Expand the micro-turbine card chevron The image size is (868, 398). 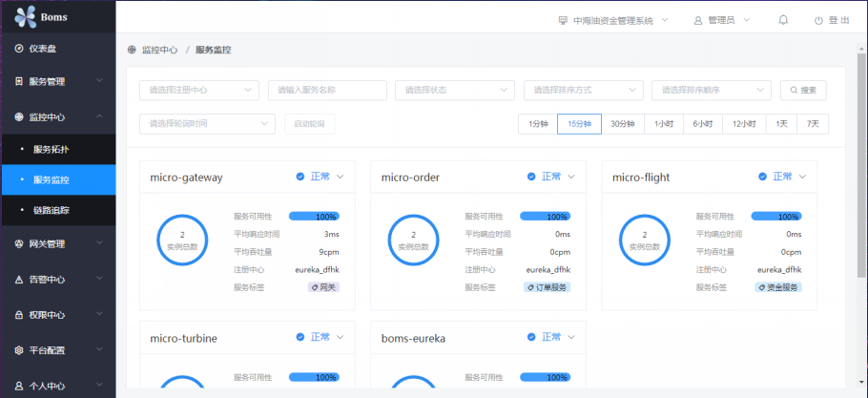[341, 337]
